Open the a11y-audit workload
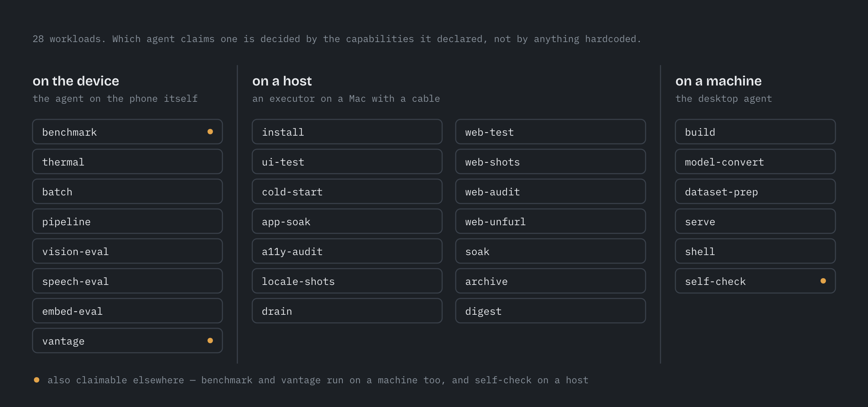The image size is (868, 407). (347, 251)
